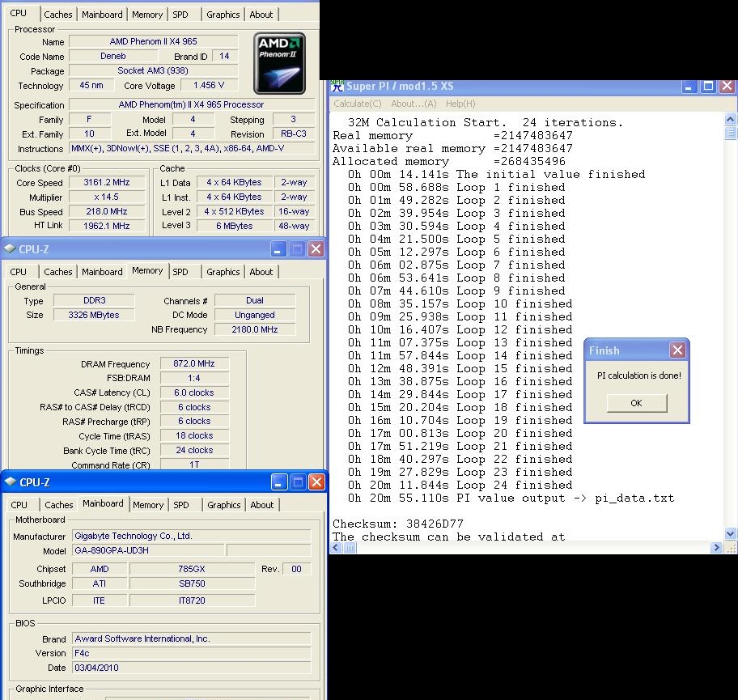Click the Super PI title bar icon
The width and height of the screenshot is (738, 700).
337,86
